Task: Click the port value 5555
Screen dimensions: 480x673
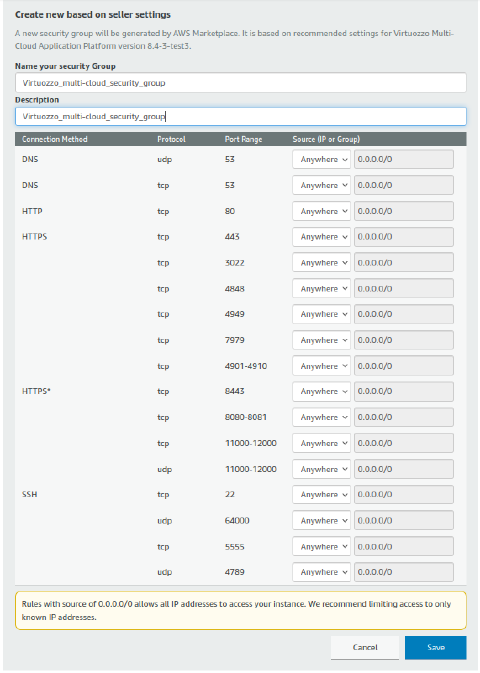Action: click(234, 546)
